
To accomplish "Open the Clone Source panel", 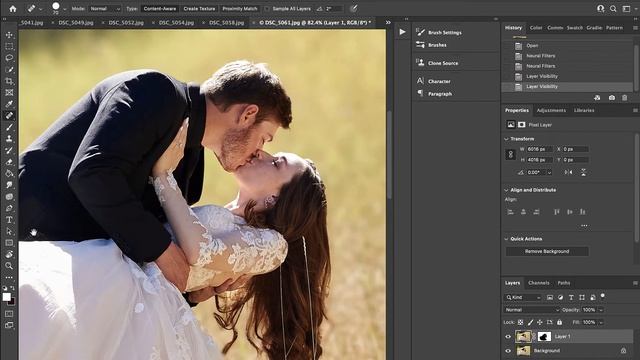I will coord(443,63).
